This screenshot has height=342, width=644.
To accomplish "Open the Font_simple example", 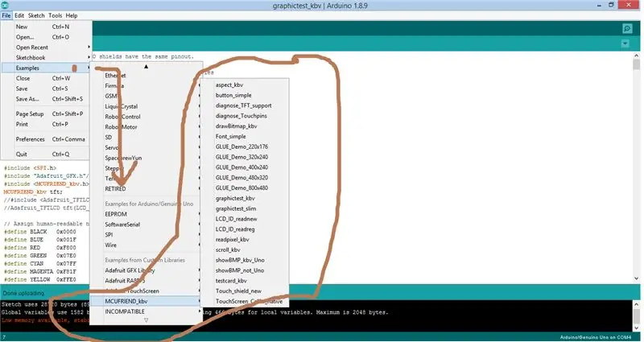I will 245,136.
